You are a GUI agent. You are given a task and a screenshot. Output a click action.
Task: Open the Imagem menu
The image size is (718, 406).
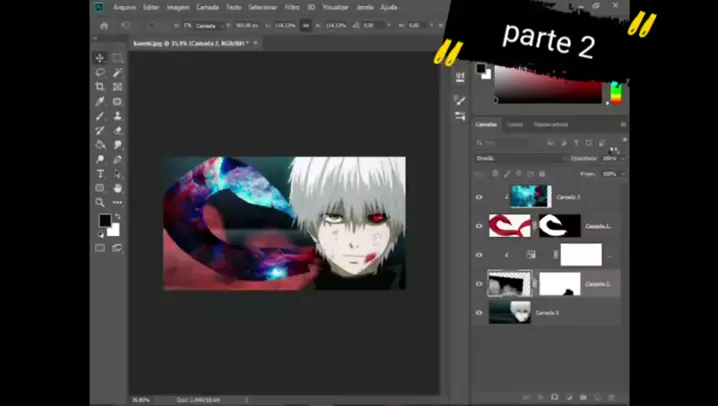178,7
